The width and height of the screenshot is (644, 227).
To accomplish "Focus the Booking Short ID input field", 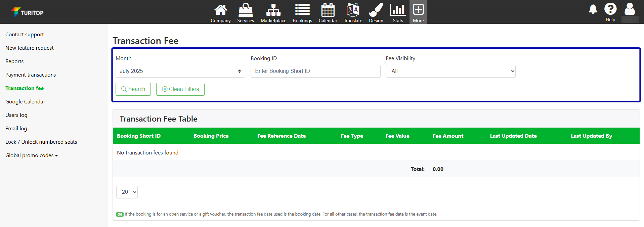I will 315,71.
